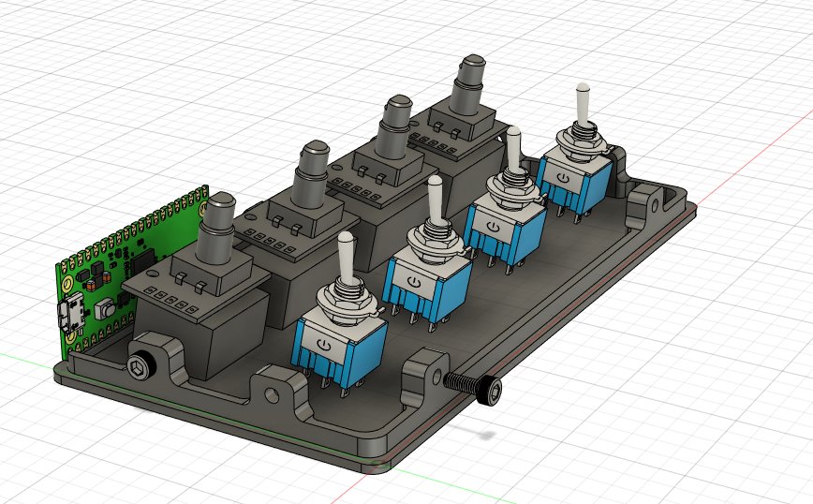Click the power symbol on the toggle switch nearest the loose screw
Viewport: 813px width, 504px height.
tap(325, 344)
